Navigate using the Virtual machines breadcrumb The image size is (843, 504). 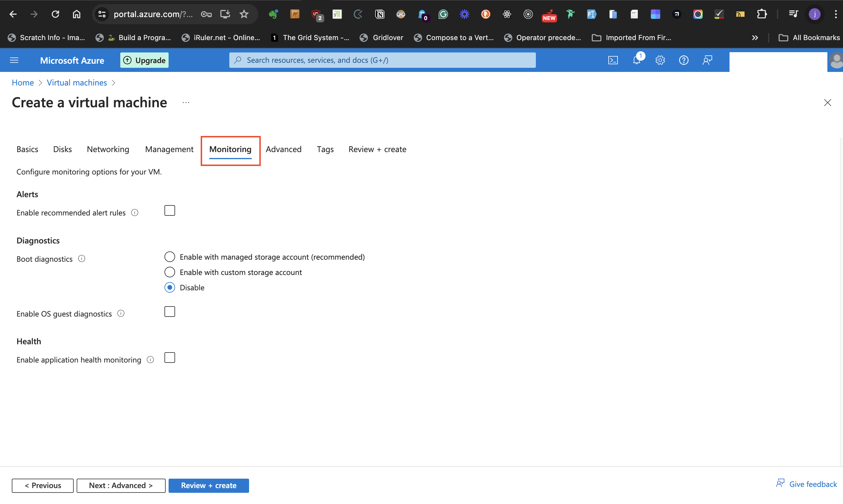[77, 83]
